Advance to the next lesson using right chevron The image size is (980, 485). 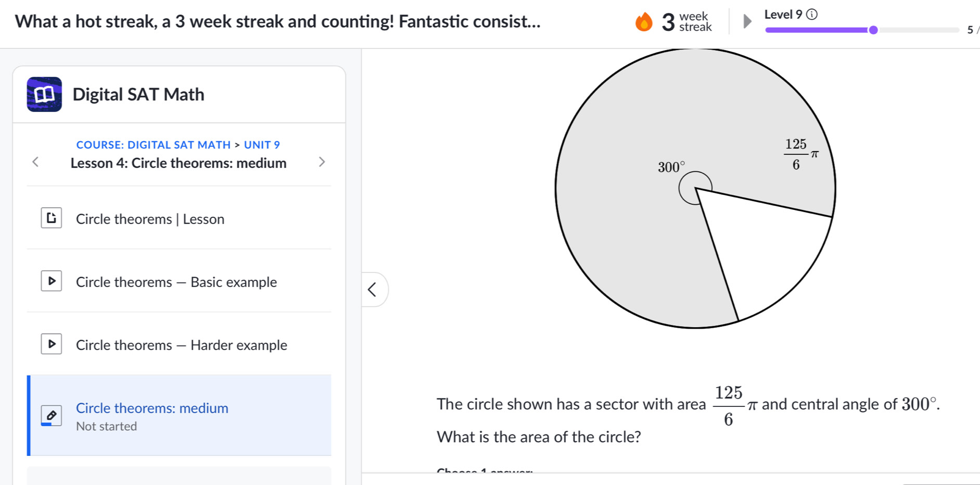coord(323,162)
